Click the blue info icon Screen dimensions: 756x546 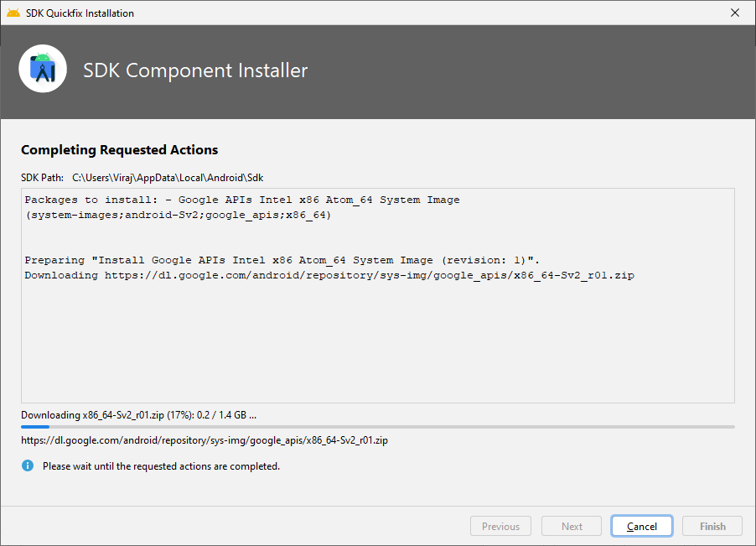(x=28, y=465)
